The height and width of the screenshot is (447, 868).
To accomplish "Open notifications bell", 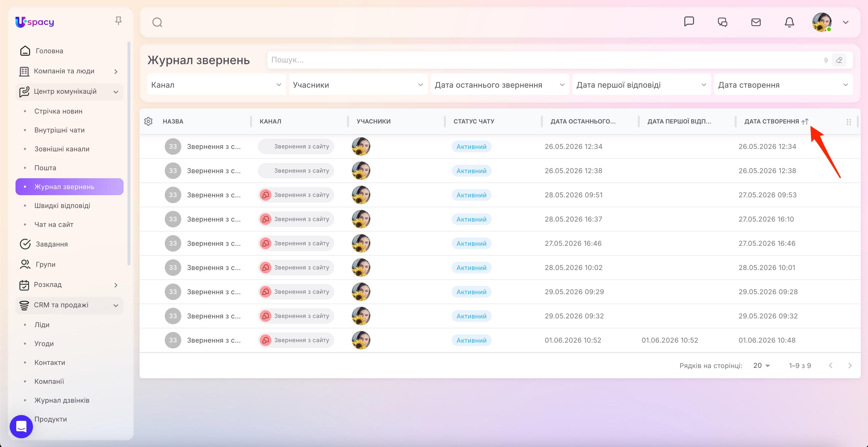I will point(789,22).
